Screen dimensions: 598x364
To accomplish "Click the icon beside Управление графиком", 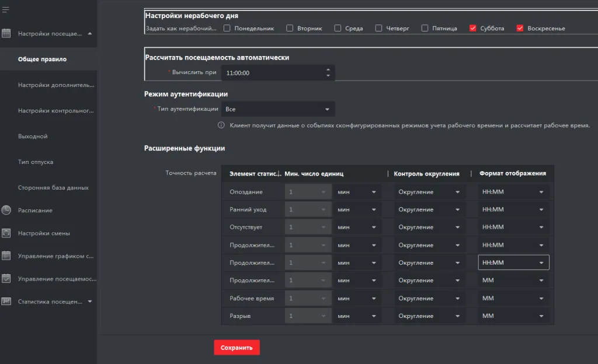I will 6,256.
